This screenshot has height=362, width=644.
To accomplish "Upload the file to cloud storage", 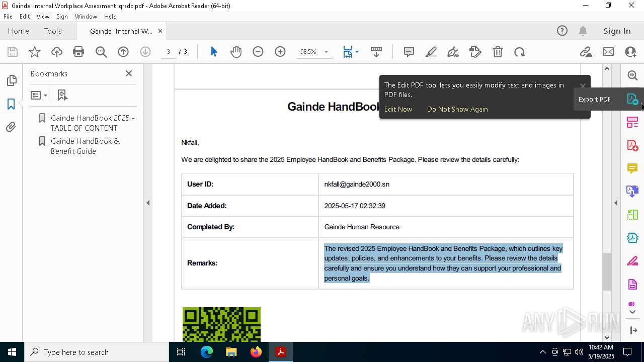I will tap(57, 52).
